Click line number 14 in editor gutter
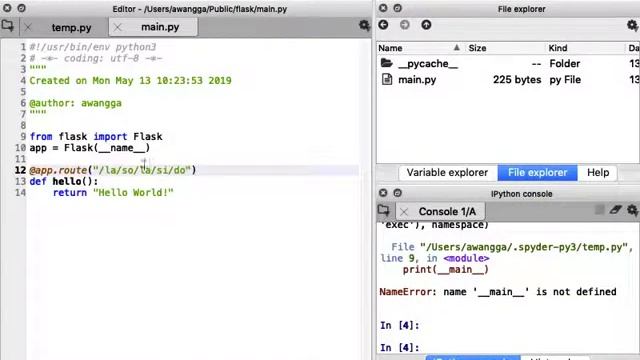Screen dimensions: 640x360 click(x=20, y=193)
